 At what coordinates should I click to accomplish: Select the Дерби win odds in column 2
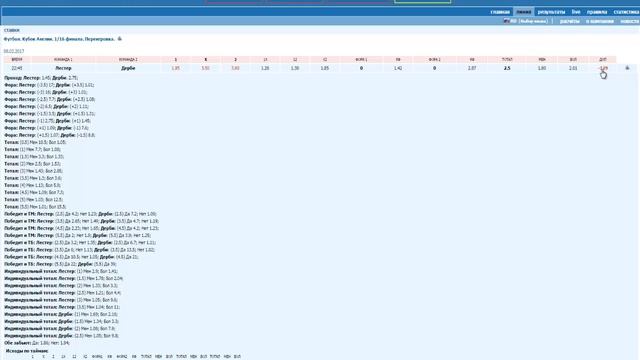[x=235, y=68]
